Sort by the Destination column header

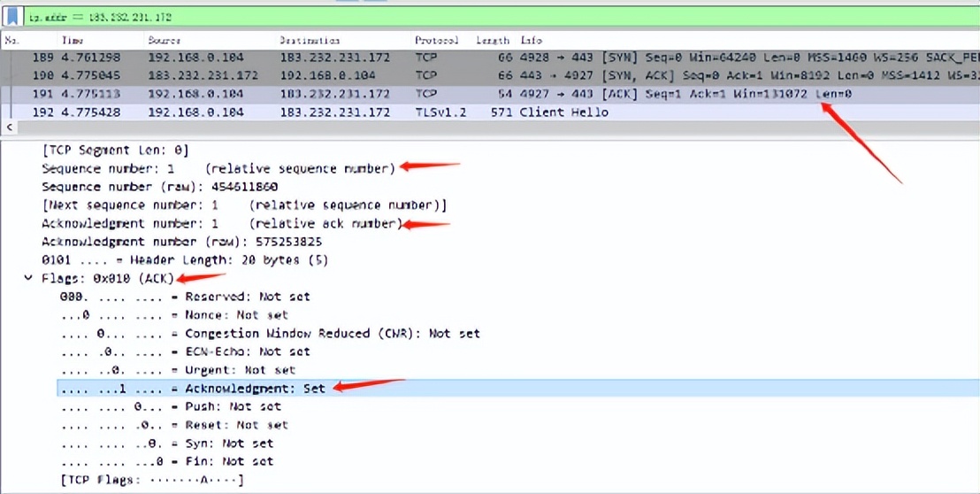tap(309, 40)
